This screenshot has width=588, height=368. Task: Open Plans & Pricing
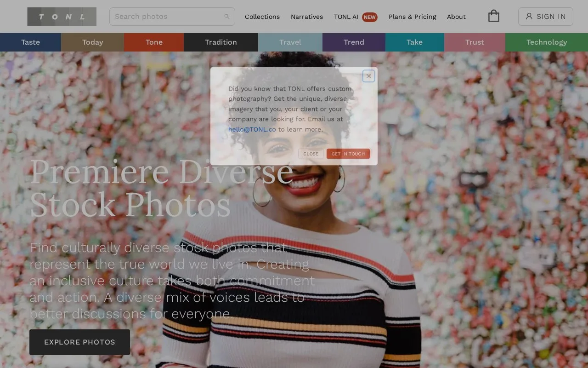(x=413, y=17)
